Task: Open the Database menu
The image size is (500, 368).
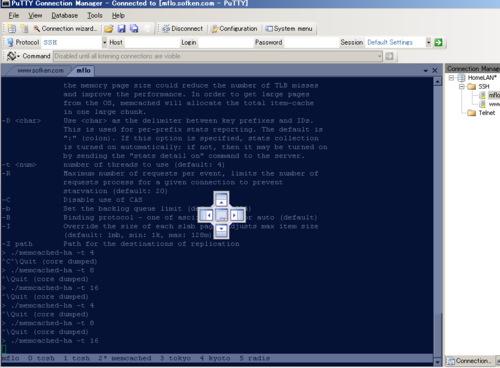Action: (64, 15)
